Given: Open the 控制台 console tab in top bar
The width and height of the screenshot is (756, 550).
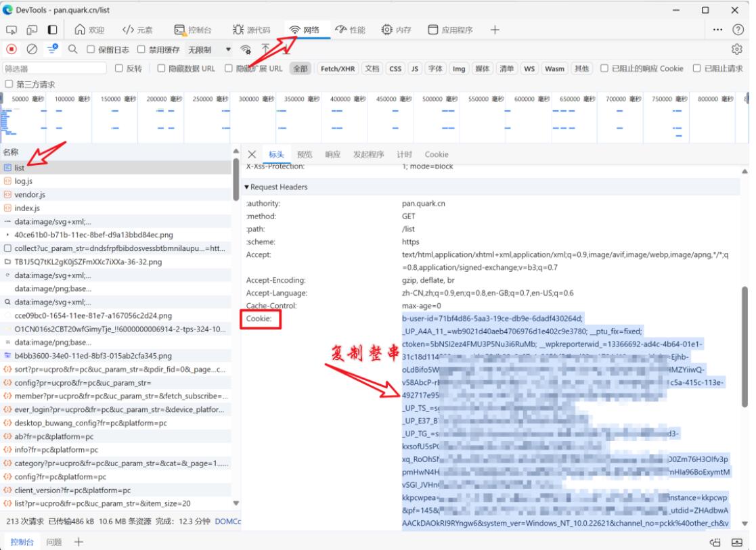Looking at the screenshot, I should coord(193,30).
